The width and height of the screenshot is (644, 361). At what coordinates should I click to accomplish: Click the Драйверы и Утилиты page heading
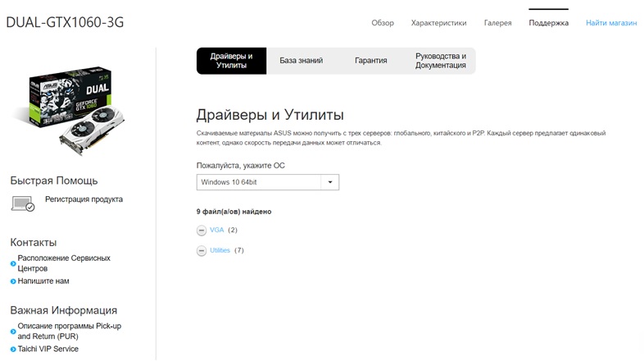point(270,115)
